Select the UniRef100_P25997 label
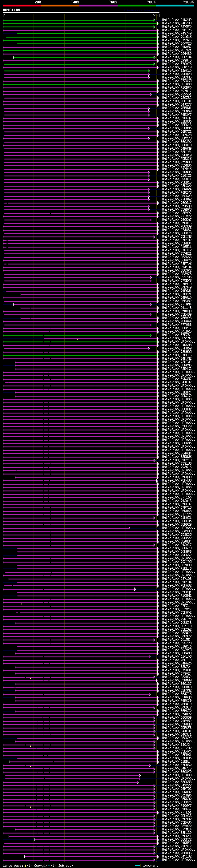This screenshot has height=868, width=197. (x=177, y=213)
